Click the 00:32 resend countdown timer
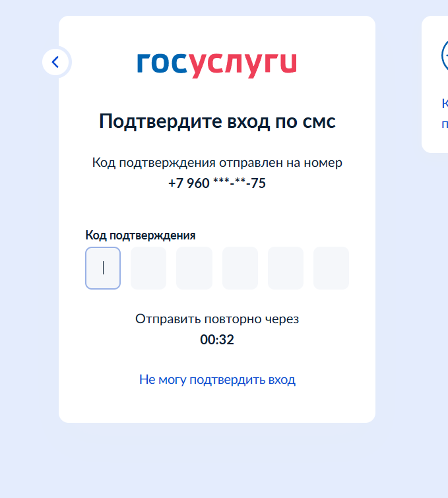 pyautogui.click(x=217, y=340)
